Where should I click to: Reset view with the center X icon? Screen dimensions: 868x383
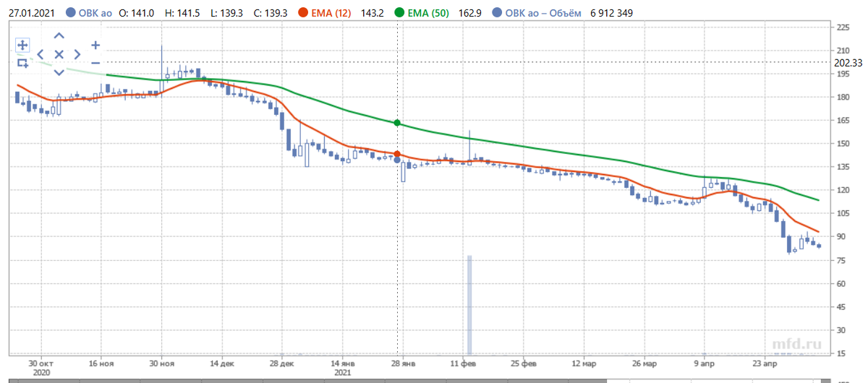(x=59, y=54)
